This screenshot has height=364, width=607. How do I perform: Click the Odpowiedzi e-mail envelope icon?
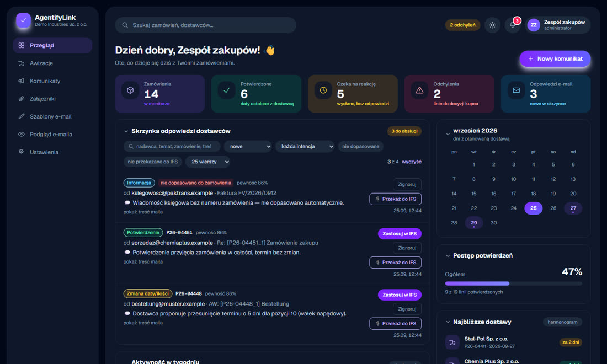pos(517,90)
